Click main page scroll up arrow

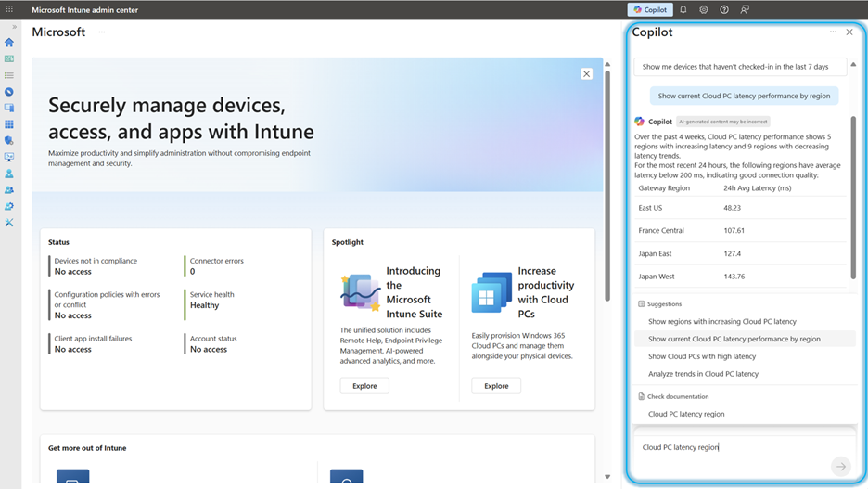coord(607,65)
